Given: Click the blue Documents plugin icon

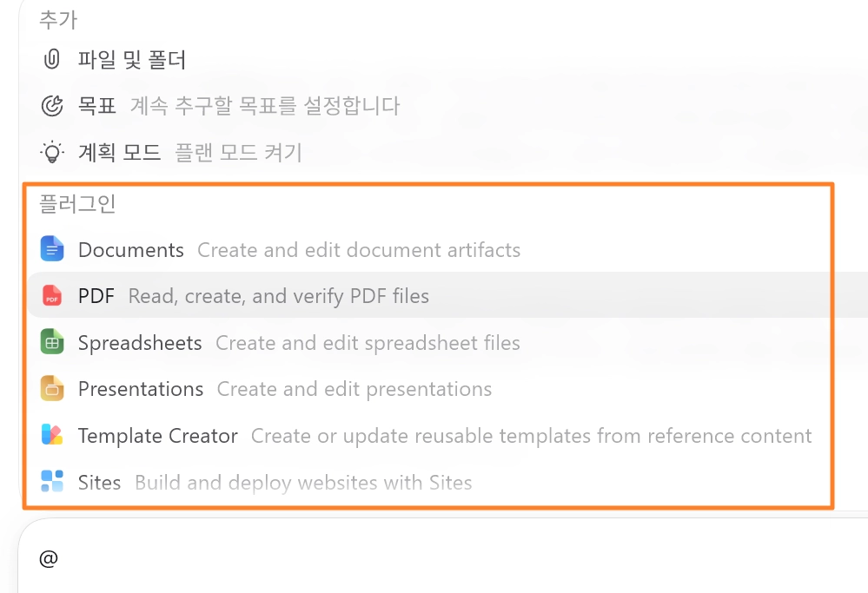Looking at the screenshot, I should click(52, 248).
